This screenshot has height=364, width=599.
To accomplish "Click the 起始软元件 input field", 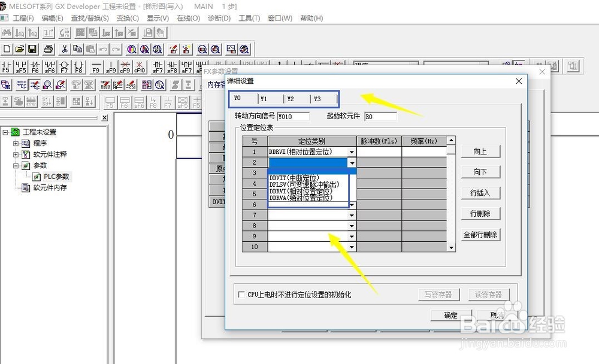I will pyautogui.click(x=380, y=117).
